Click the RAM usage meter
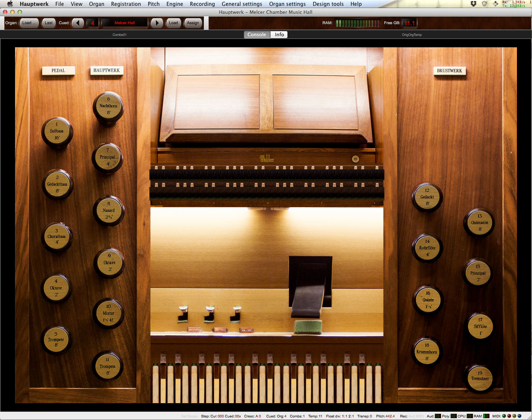This screenshot has height=420, width=532. pyautogui.click(x=357, y=23)
